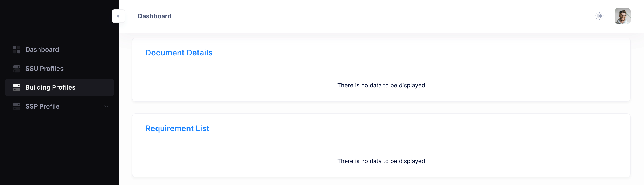The width and height of the screenshot is (644, 185).
Task: Collapse the sidebar with the arrow button
Action: [x=119, y=16]
